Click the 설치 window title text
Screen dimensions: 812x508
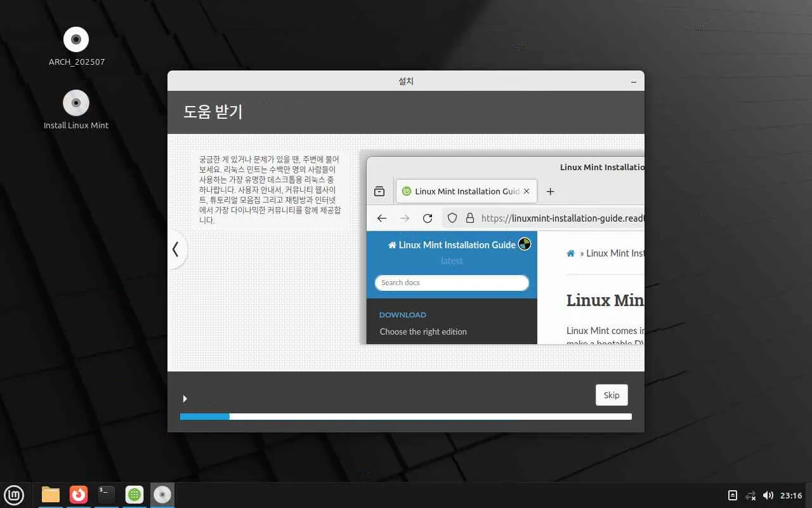click(406, 81)
